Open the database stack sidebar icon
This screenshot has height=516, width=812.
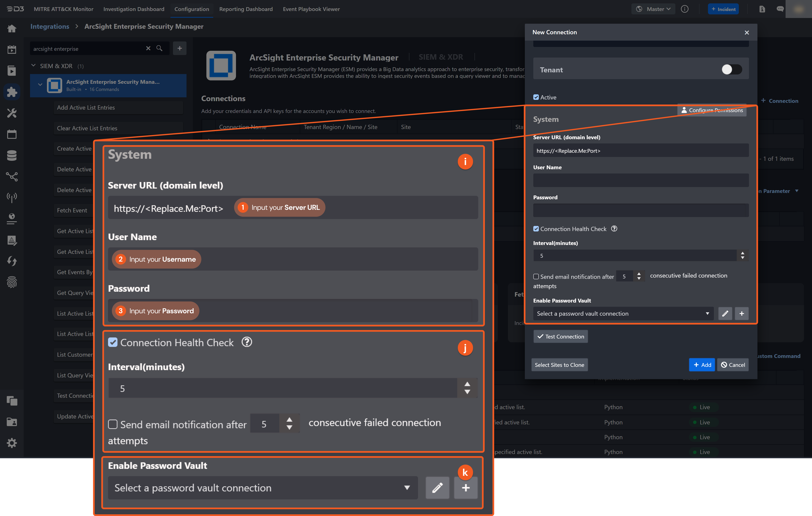pos(12,155)
